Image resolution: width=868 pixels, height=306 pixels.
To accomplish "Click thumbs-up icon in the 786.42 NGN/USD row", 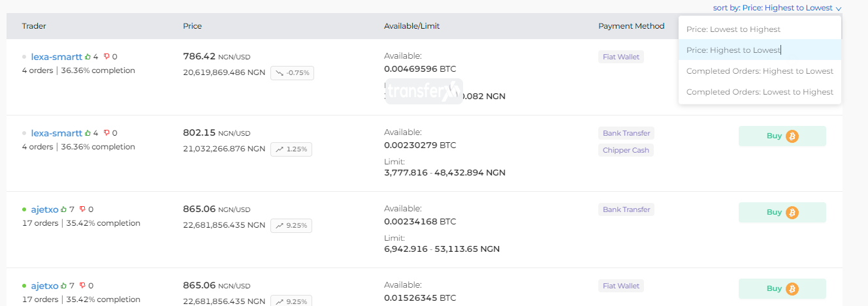I will click(88, 57).
